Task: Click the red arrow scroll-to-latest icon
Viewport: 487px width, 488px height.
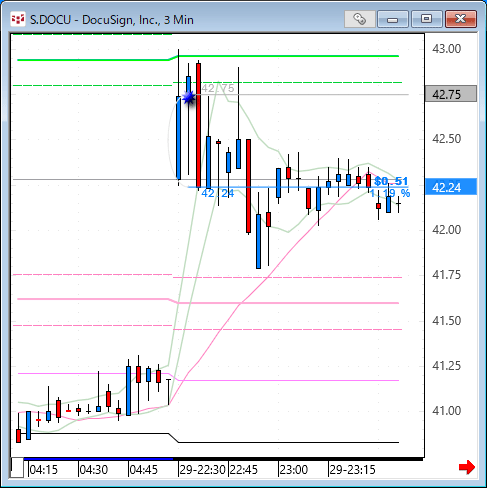Action: pos(467,467)
